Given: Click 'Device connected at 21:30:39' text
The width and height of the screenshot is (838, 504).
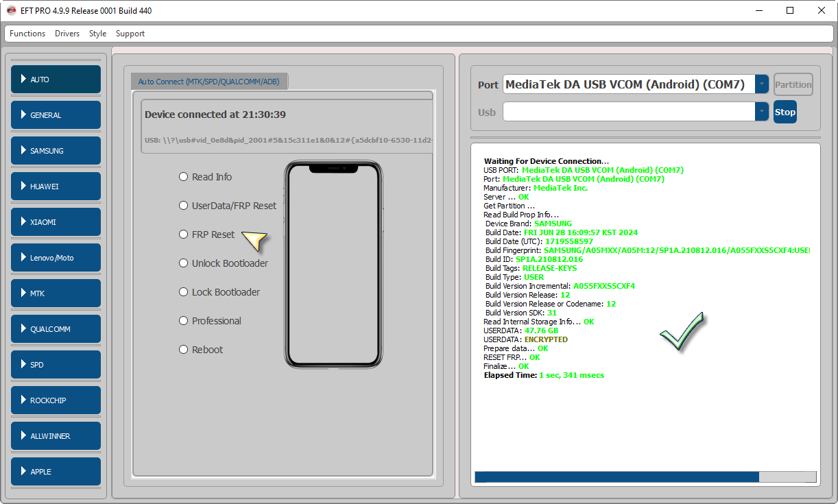Looking at the screenshot, I should 215,115.
